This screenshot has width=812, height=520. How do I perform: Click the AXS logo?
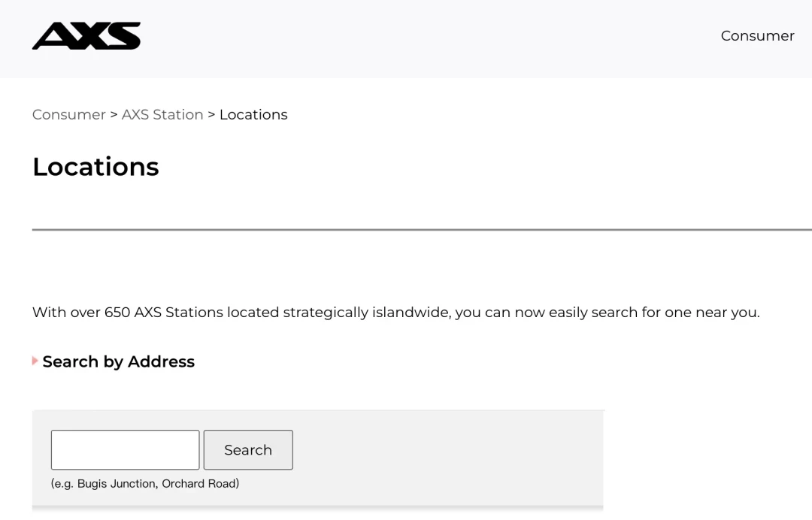click(86, 36)
